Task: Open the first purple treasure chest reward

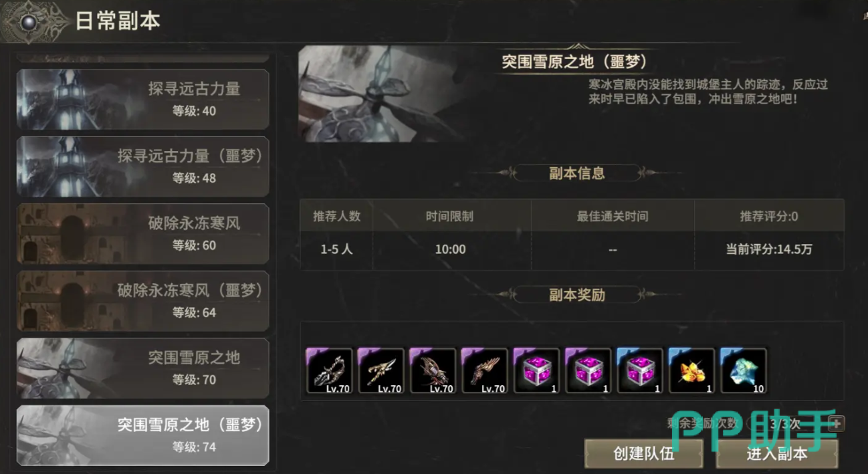Action: [x=536, y=370]
